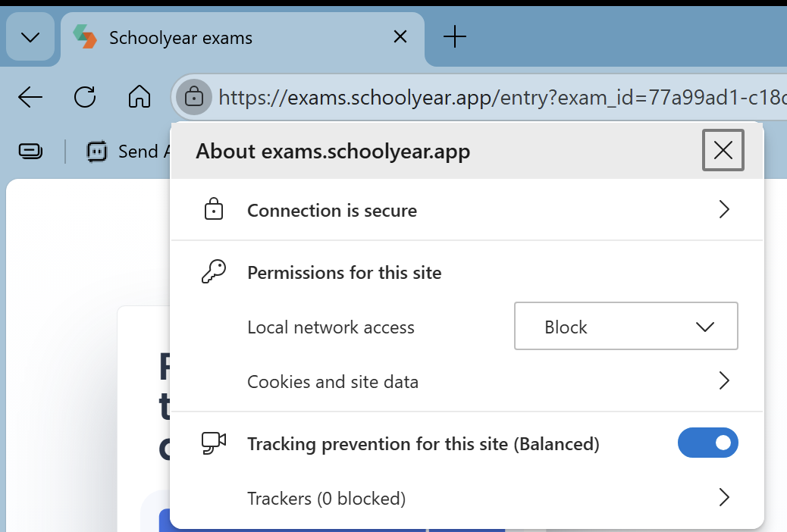Click the key icon beside Permissions
Screen dimensions: 787x532
tap(214, 272)
